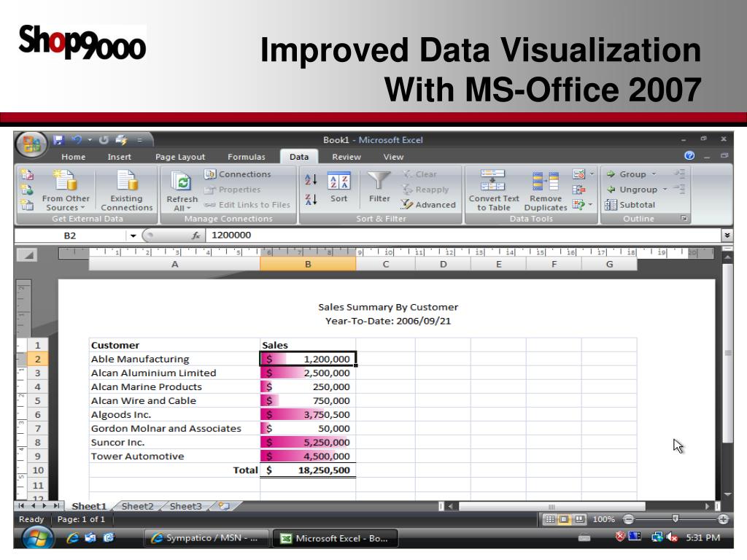Click the Select All corner button
The height and width of the screenshot is (560, 747).
click(27, 255)
